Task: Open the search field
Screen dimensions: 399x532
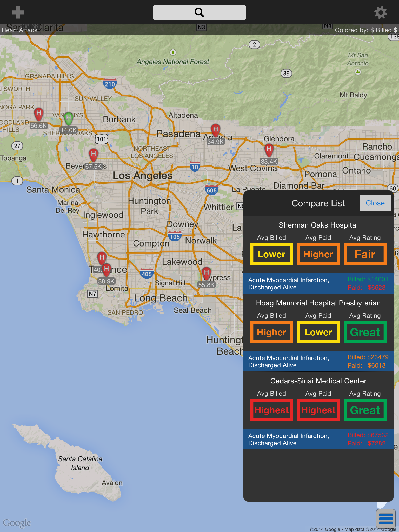Action: pos(199,12)
